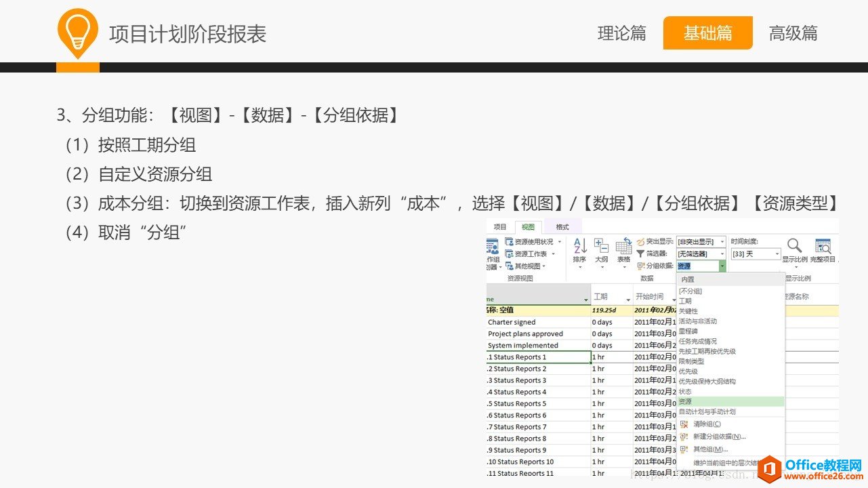
Task: Click the lightbulb logo icon
Action: point(78,33)
